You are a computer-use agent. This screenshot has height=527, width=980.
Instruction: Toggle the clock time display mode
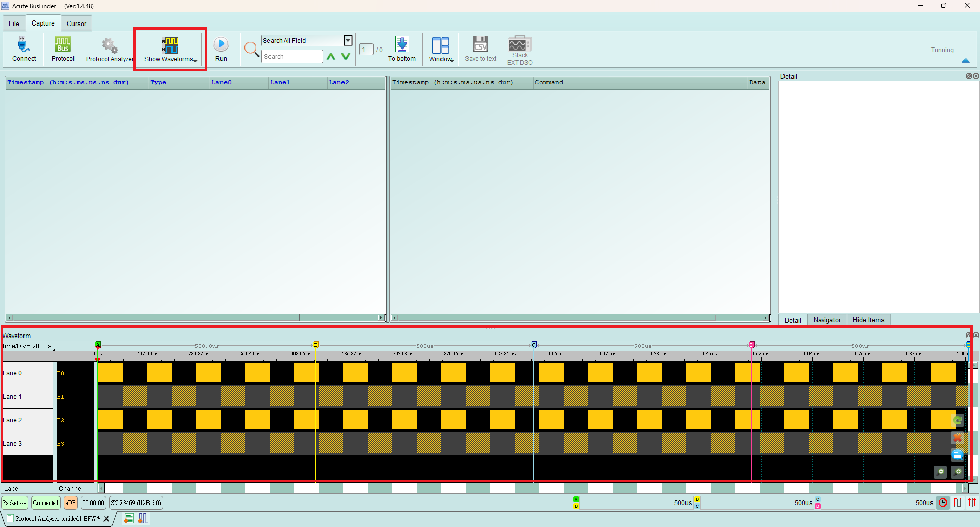(x=943, y=503)
